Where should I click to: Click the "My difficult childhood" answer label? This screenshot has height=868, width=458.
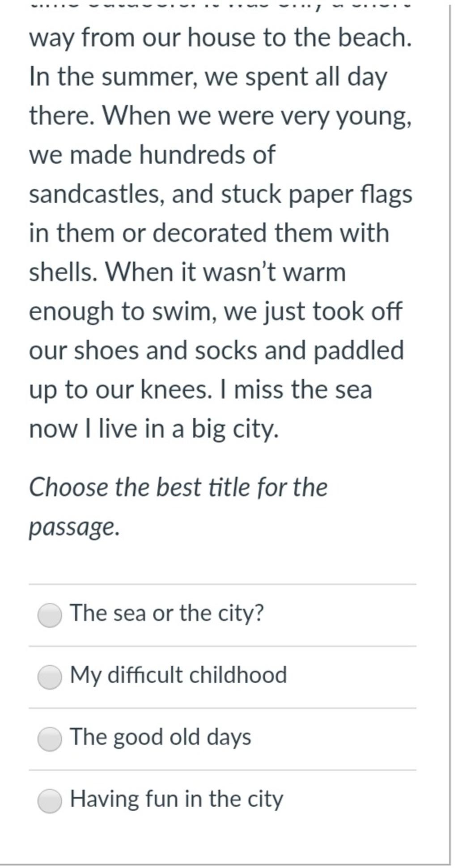coord(178,676)
